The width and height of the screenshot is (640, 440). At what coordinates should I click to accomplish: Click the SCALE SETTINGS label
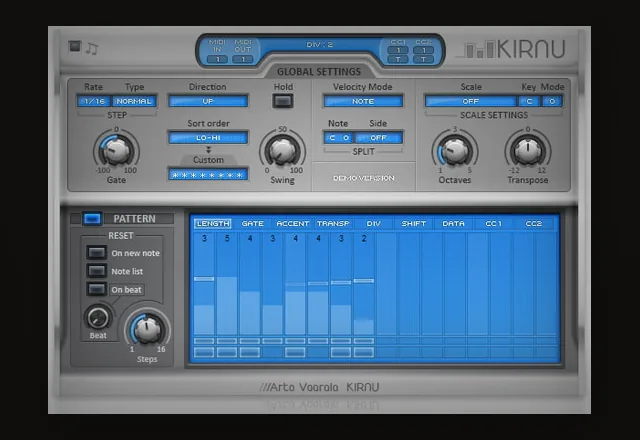coord(494,115)
